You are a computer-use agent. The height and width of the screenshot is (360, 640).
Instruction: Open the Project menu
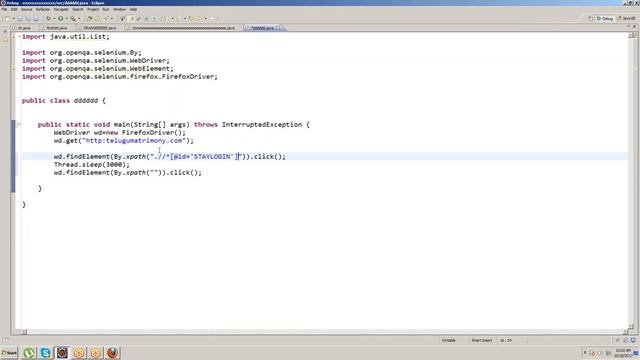[x=93, y=9]
